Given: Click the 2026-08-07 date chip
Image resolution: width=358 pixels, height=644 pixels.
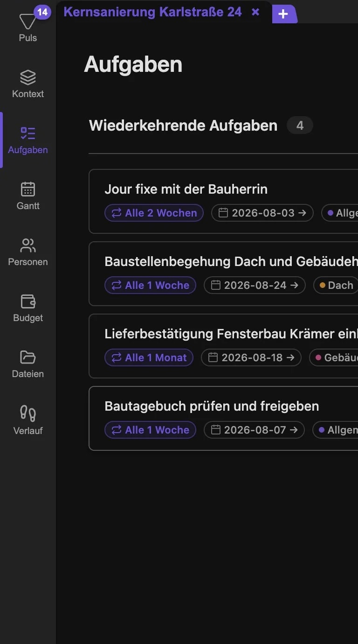Looking at the screenshot, I should click(x=254, y=430).
